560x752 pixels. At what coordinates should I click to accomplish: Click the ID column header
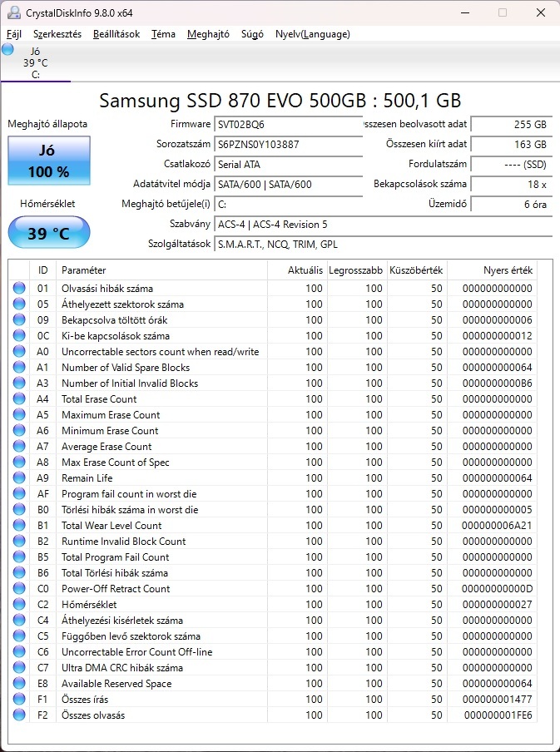(x=43, y=270)
